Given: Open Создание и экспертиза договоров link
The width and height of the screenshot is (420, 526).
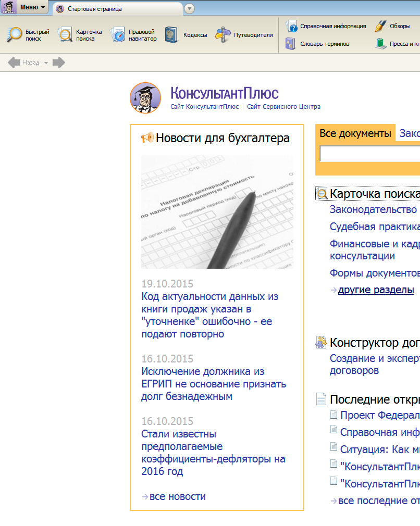Looking at the screenshot, I should click(375, 365).
